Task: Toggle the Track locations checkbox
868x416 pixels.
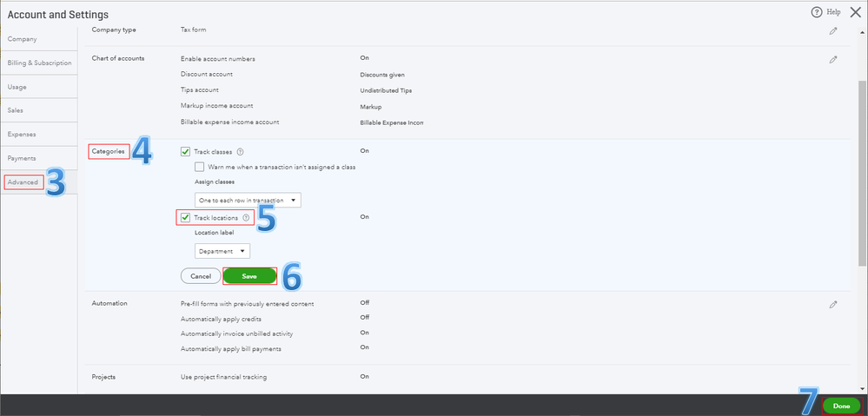Action: tap(185, 218)
